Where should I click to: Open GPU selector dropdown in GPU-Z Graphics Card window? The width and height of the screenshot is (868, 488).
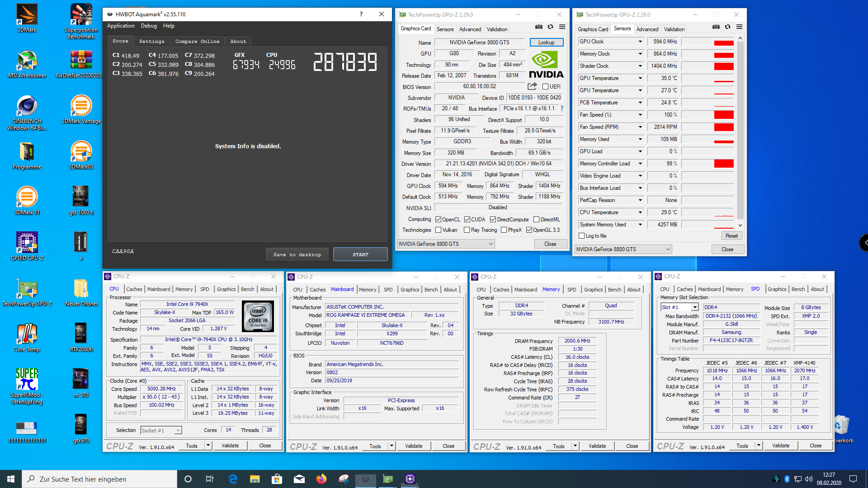pos(446,244)
